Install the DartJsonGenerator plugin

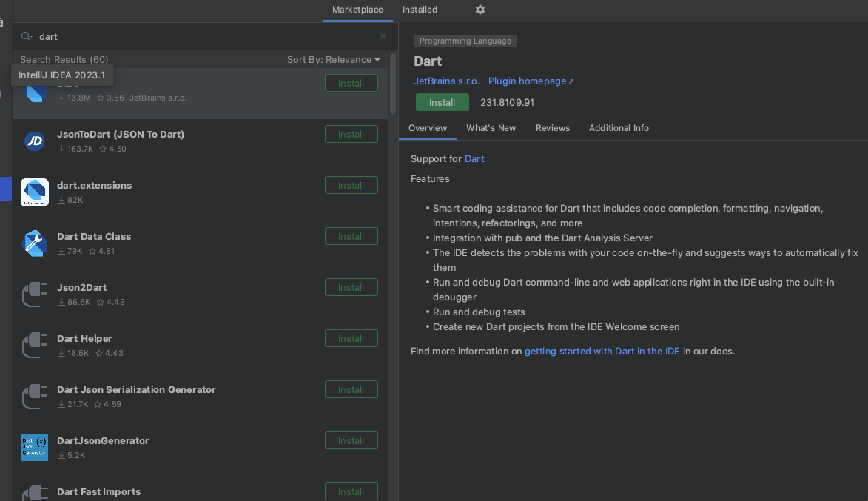point(351,440)
